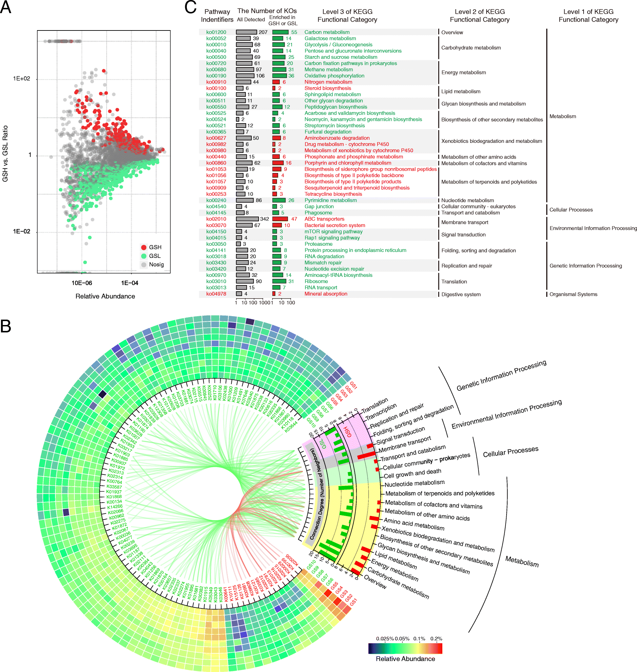Click 'Level 1 of KEGG Functional Category' header
This screenshot has width=637, height=672.
pos(589,16)
